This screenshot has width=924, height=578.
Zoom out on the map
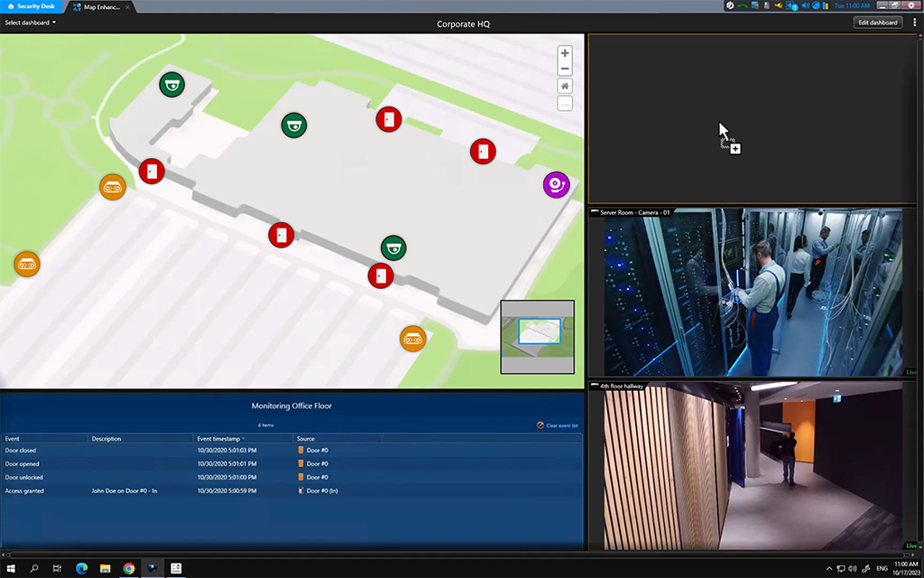[565, 69]
